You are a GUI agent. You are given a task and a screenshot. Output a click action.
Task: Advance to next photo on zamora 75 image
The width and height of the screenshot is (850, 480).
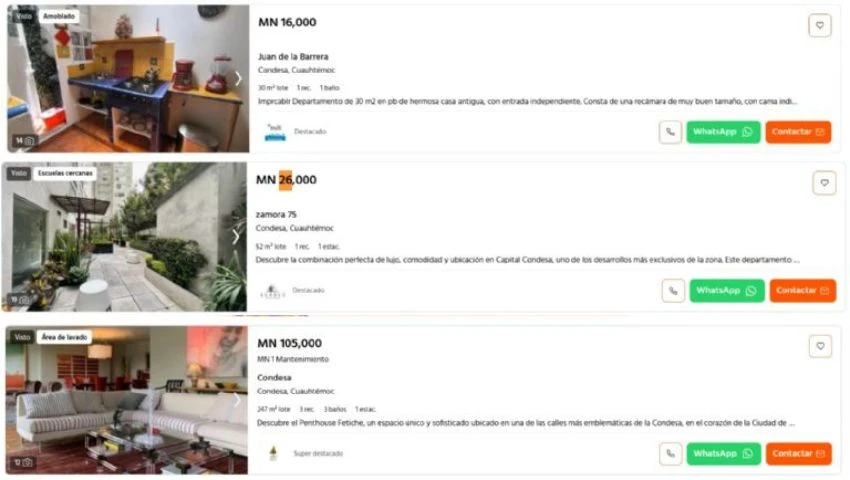(236, 237)
